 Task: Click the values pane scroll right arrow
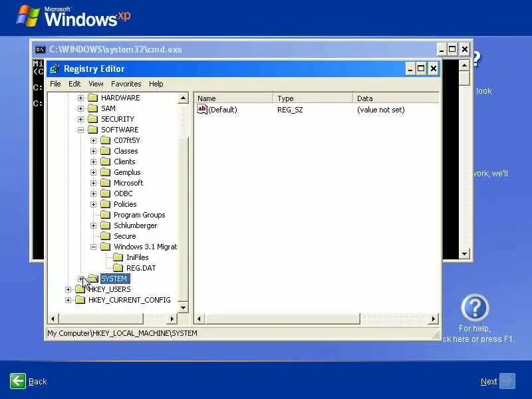point(434,319)
